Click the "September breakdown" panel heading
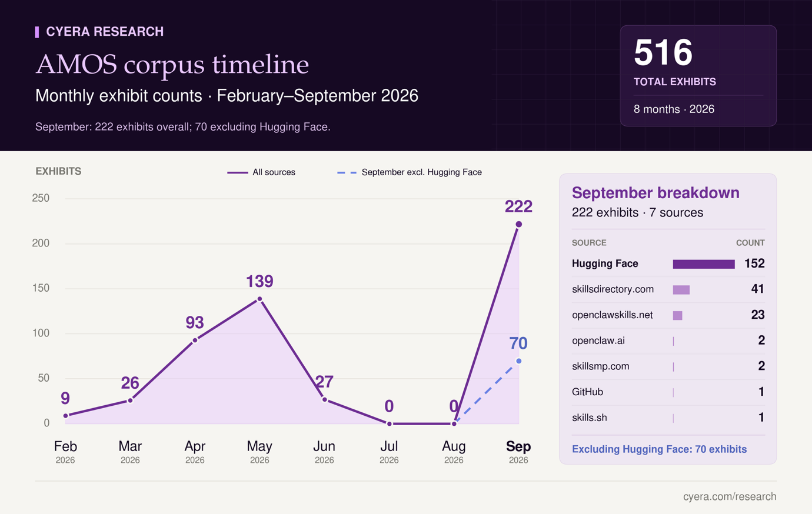This screenshot has height=514, width=812. point(655,193)
